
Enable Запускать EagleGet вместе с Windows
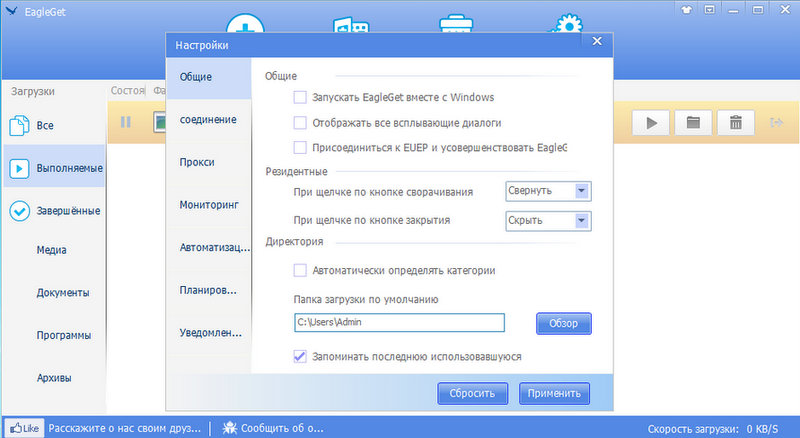point(300,97)
